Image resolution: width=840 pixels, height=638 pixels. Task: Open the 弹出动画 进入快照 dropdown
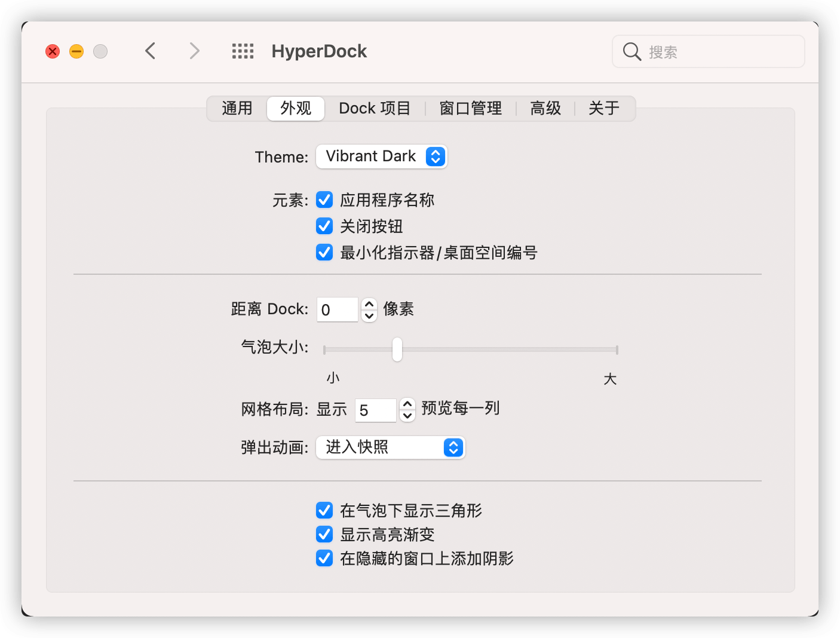pyautogui.click(x=390, y=447)
